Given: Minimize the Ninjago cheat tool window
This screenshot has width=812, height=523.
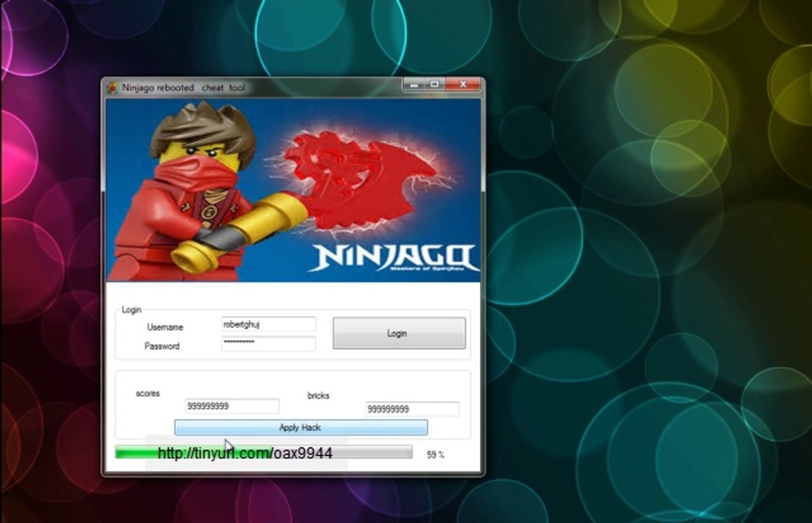Looking at the screenshot, I should [414, 84].
